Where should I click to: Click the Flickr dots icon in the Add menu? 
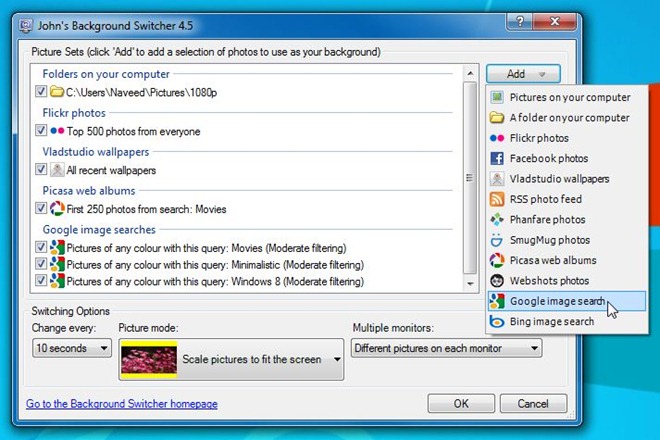[497, 138]
